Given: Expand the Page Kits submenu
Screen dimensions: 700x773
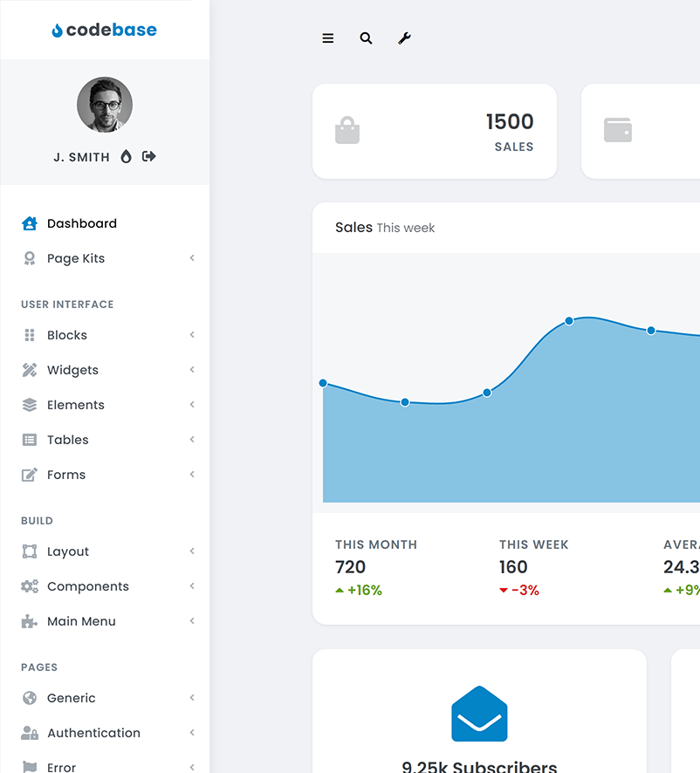Looking at the screenshot, I should [x=192, y=258].
